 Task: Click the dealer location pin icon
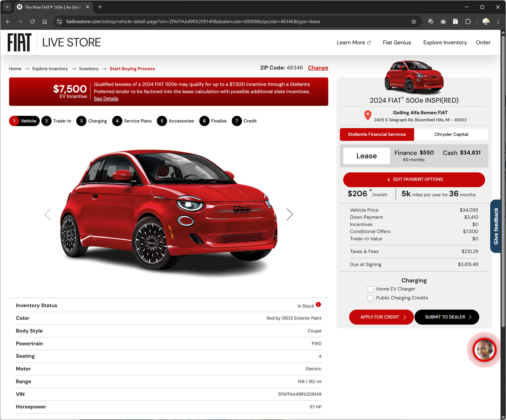click(368, 115)
